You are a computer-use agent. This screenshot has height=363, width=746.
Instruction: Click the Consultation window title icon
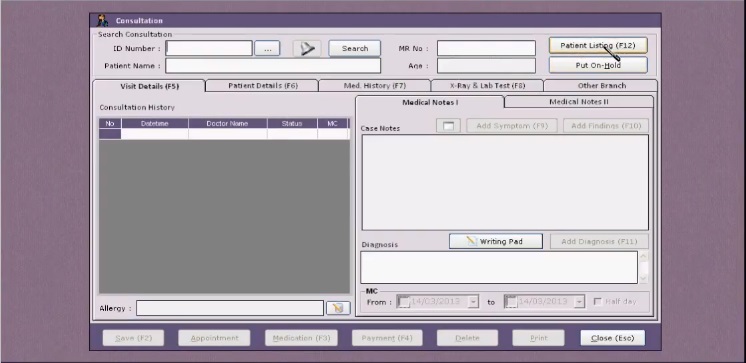pyautogui.click(x=102, y=20)
